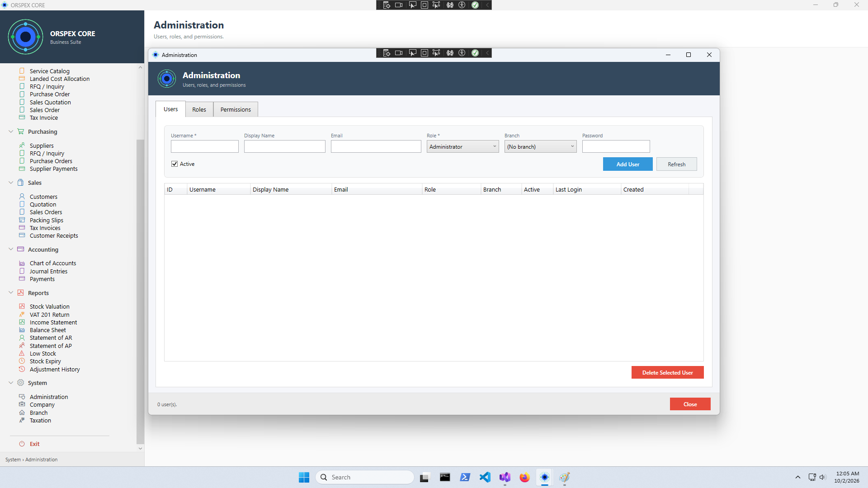The image size is (868, 488).
Task: Click the red Close button
Action: [x=690, y=404]
